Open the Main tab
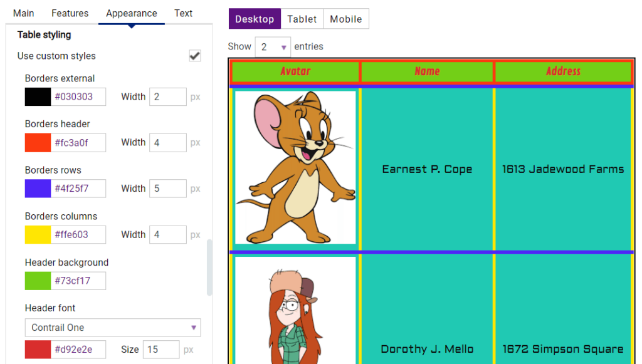Image resolution: width=642 pixels, height=364 pixels. point(23,13)
